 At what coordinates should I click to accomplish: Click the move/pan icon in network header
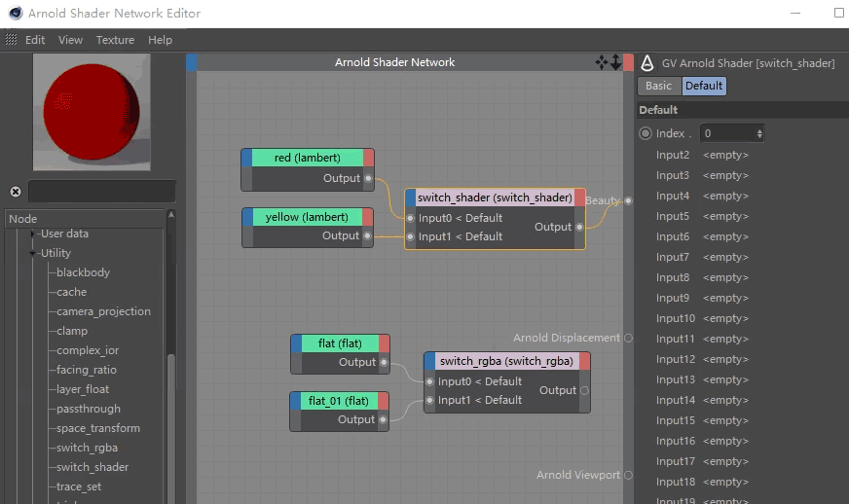pyautogui.click(x=601, y=62)
